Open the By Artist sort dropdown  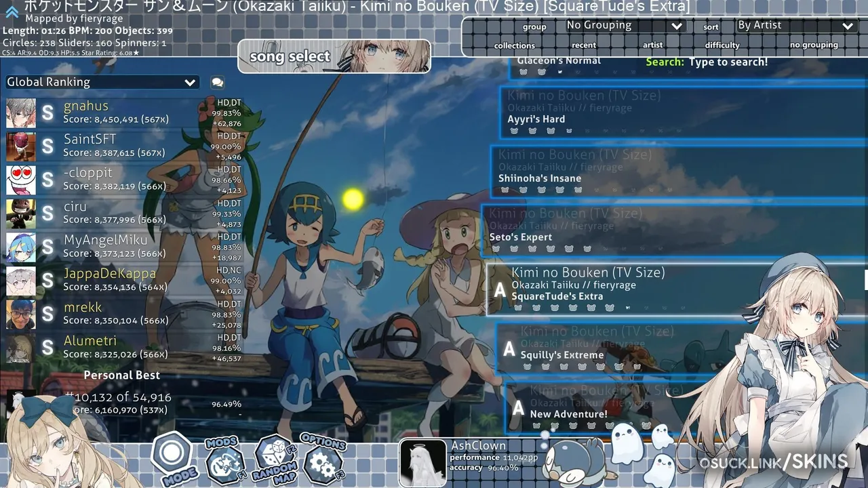[x=796, y=26]
